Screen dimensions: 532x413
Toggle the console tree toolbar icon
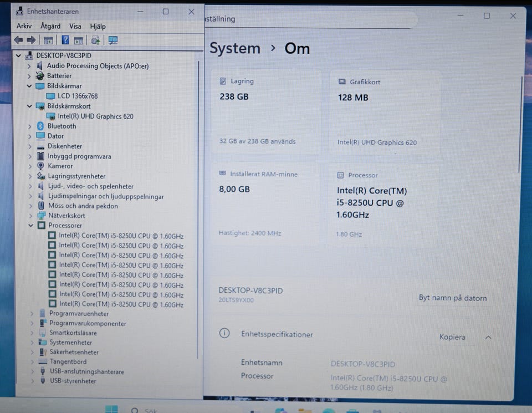click(48, 40)
